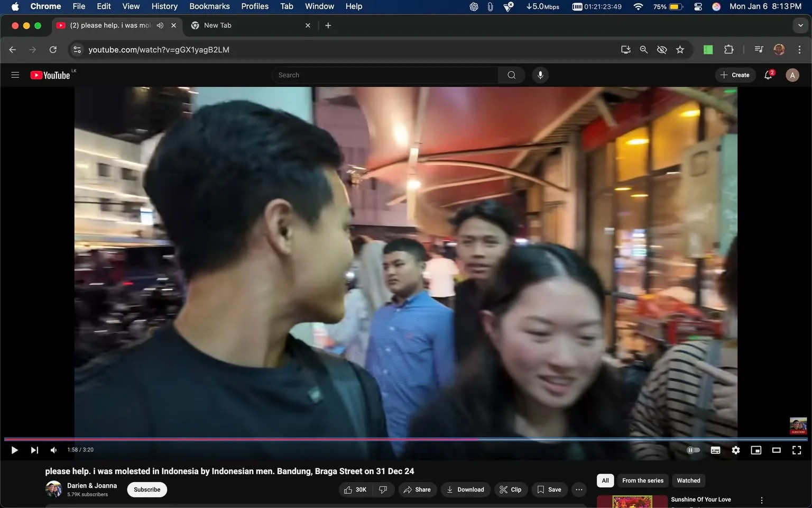
Task: Open the notifications bell
Action: coord(767,75)
